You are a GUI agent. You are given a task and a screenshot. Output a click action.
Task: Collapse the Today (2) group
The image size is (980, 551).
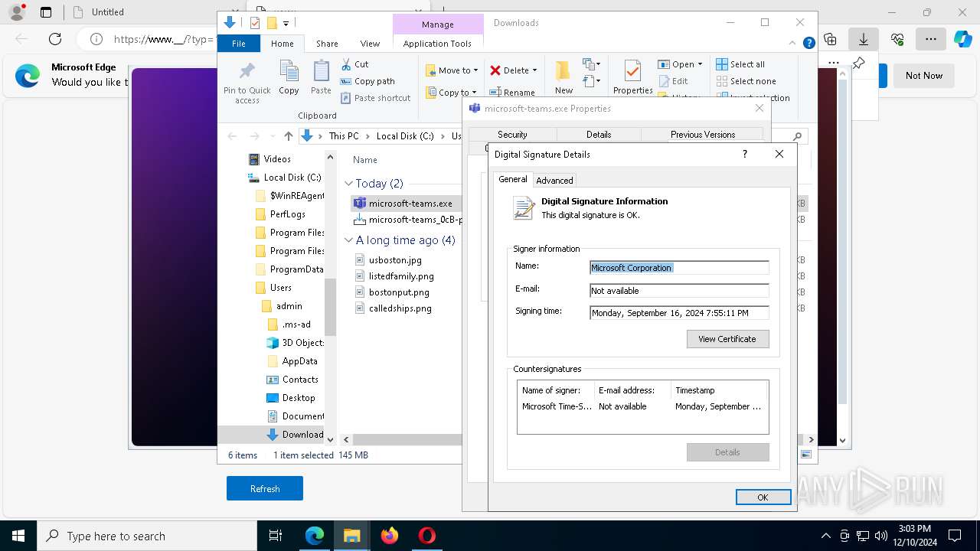tap(348, 184)
